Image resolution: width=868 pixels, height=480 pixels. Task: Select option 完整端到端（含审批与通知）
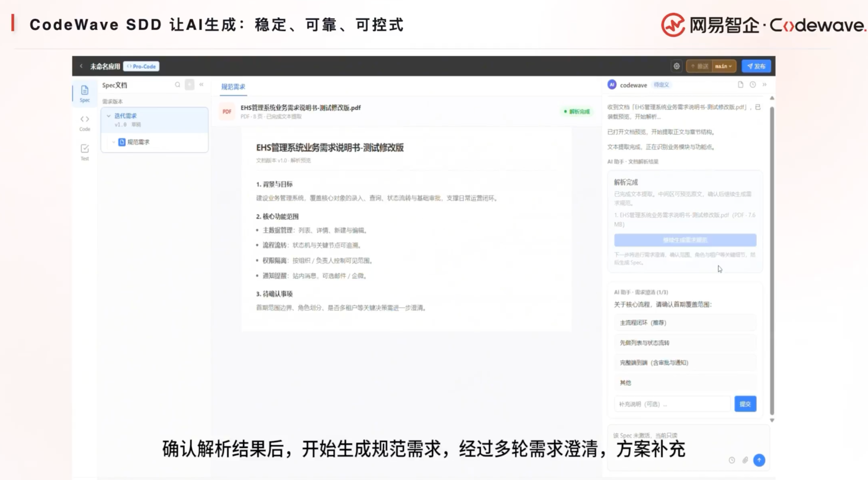pos(685,362)
